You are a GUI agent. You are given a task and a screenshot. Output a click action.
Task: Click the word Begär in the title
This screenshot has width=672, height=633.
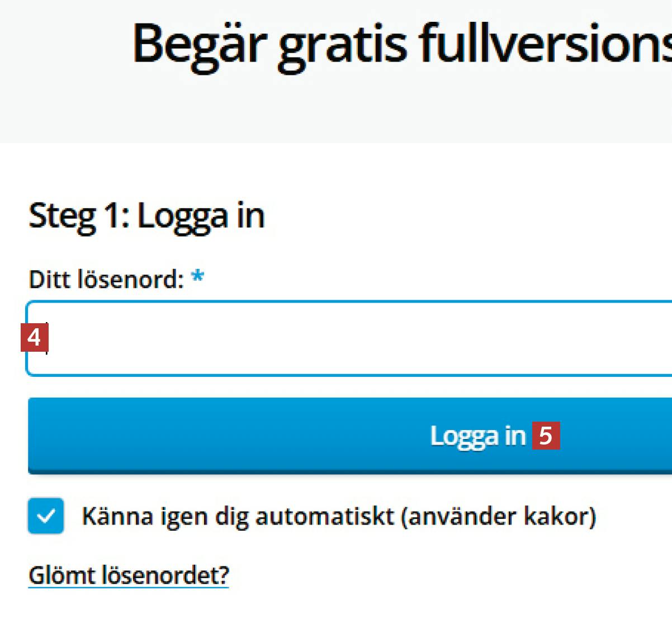point(197,45)
